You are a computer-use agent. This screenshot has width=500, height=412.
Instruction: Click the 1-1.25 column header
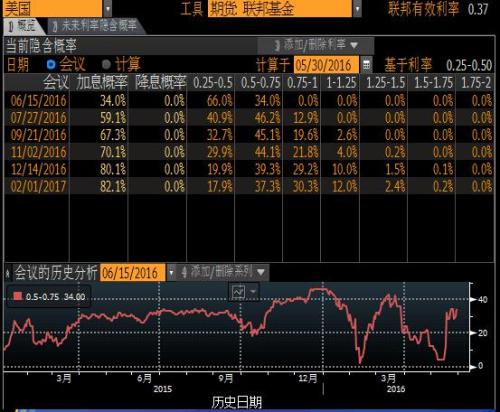[x=341, y=83]
